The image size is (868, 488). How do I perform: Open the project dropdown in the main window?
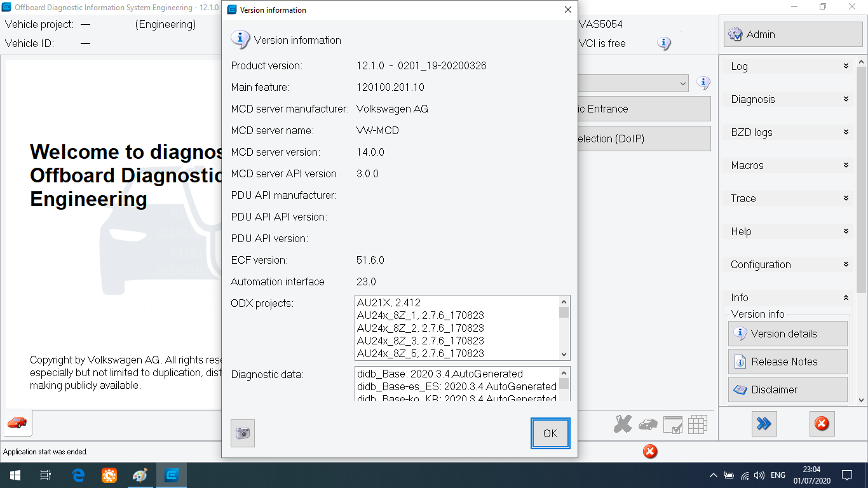(683, 83)
